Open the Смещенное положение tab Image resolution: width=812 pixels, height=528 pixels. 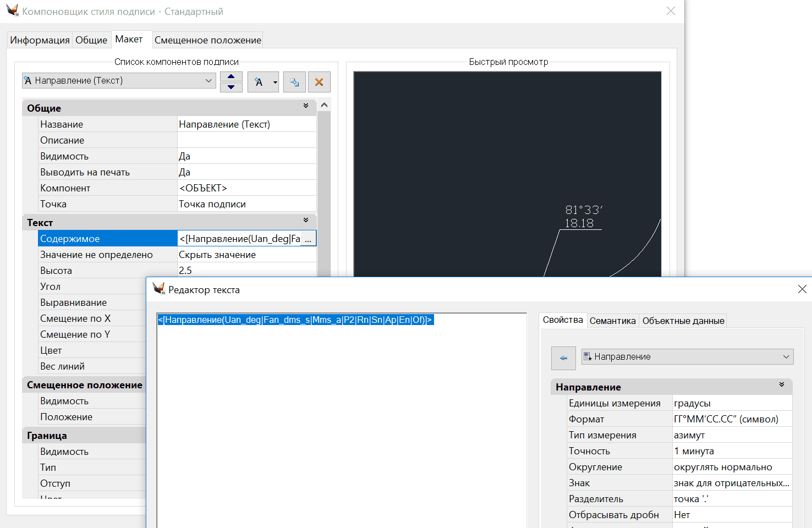tap(207, 40)
